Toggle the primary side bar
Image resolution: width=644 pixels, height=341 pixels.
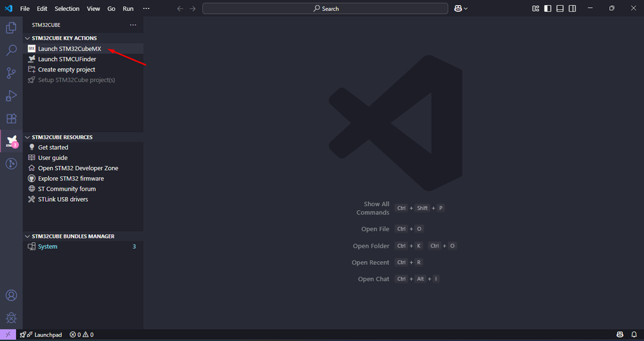548,8
